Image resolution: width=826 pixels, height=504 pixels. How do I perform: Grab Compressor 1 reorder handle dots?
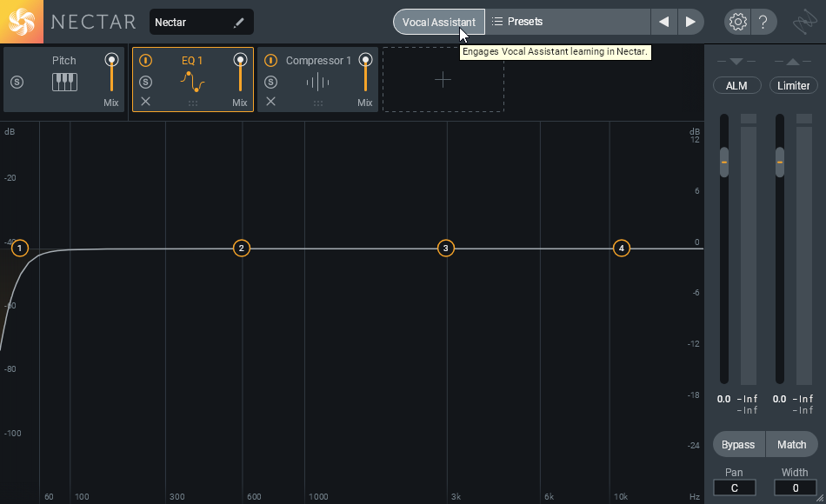318,103
